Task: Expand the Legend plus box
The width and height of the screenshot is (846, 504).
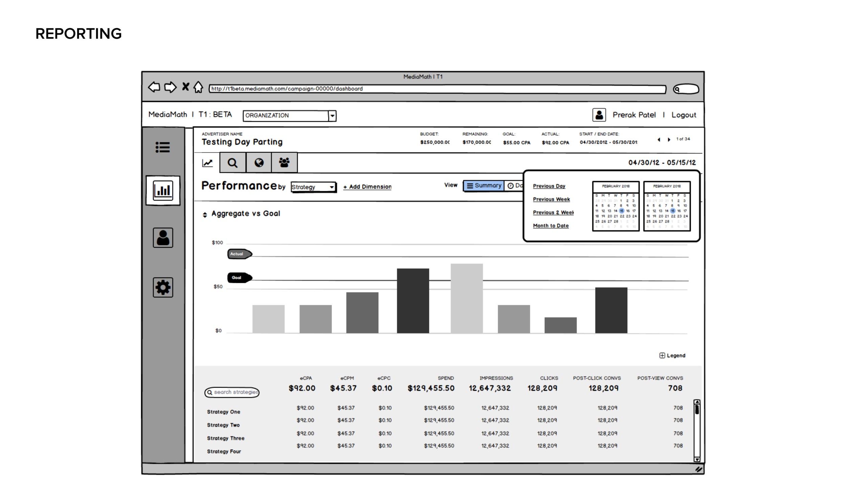Action: pos(662,356)
